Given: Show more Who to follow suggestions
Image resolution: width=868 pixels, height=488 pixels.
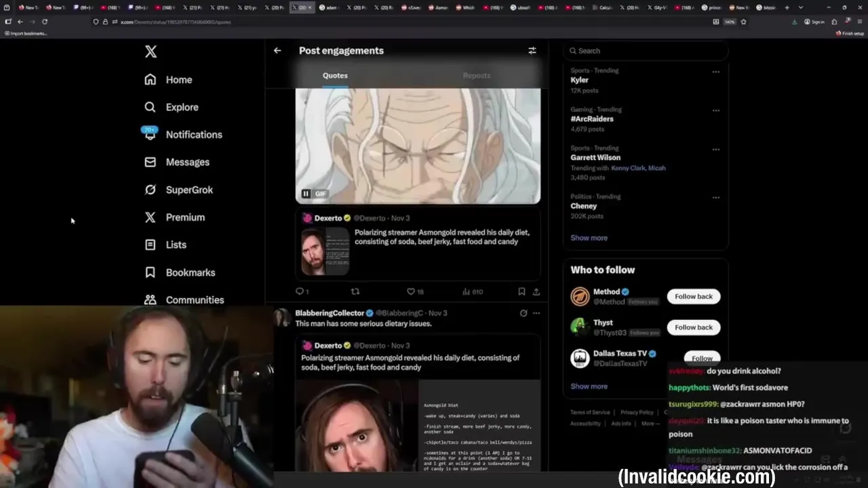Looking at the screenshot, I should (589, 386).
